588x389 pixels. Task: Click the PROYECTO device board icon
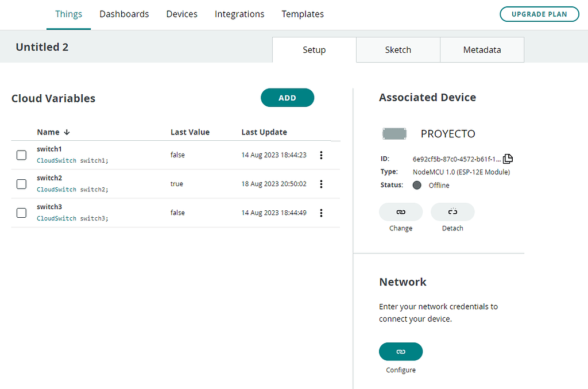point(394,134)
